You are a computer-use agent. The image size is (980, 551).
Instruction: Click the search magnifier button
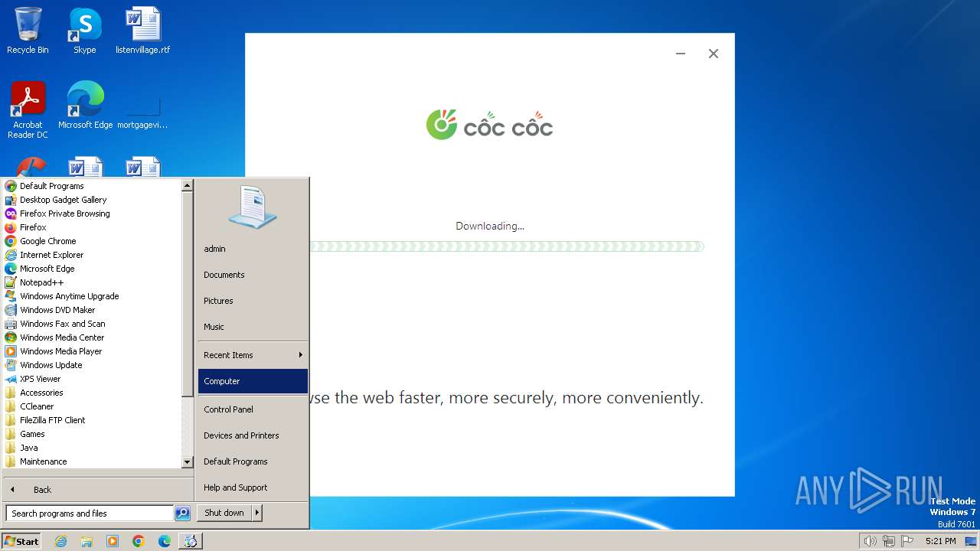182,514
